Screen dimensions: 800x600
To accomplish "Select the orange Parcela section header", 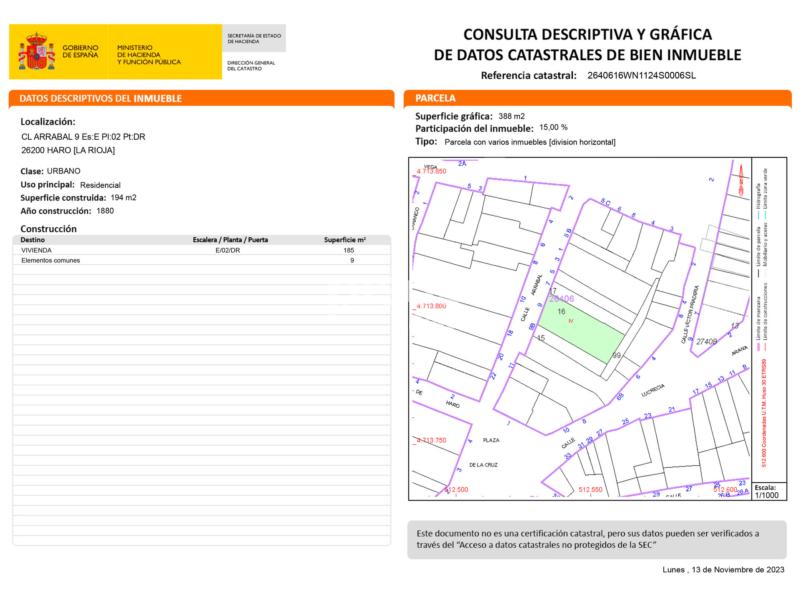I will click(x=436, y=99).
